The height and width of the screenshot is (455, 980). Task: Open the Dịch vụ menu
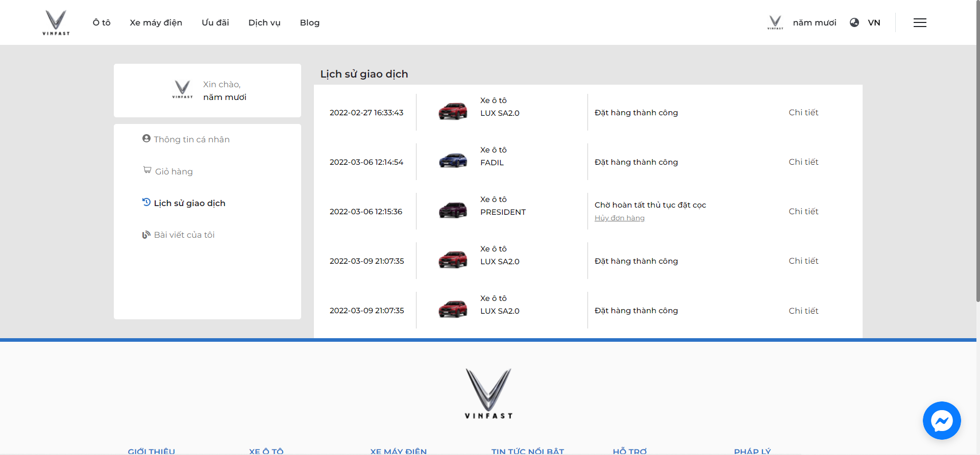tap(264, 22)
